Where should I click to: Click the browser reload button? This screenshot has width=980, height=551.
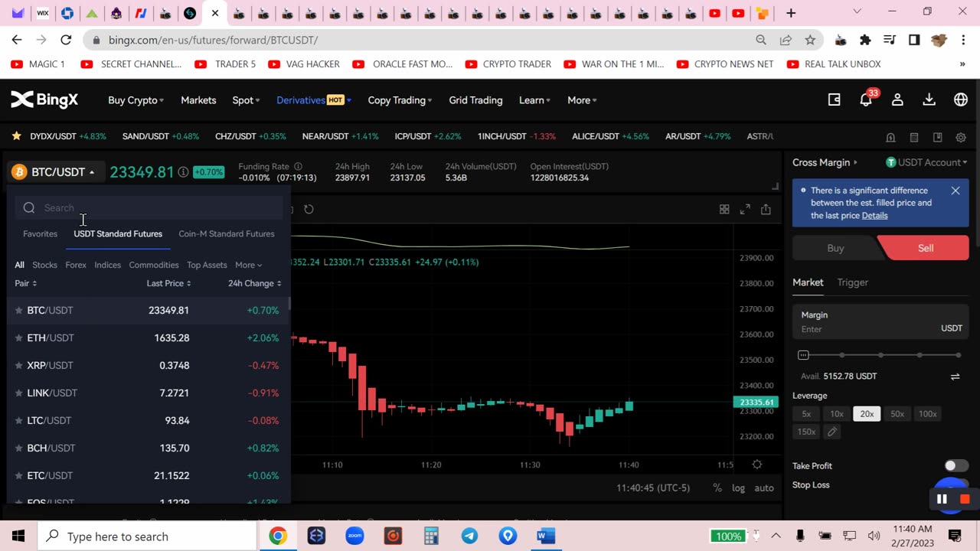(66, 40)
